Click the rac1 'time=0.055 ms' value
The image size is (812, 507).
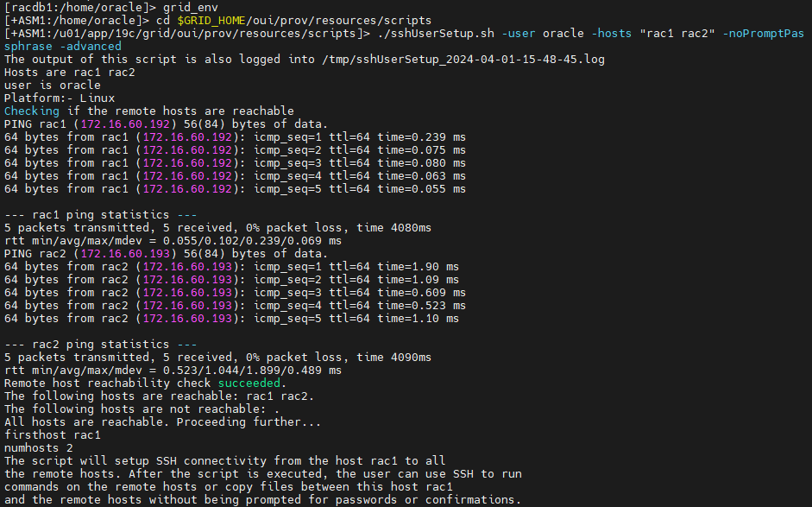pyautogui.click(x=422, y=189)
